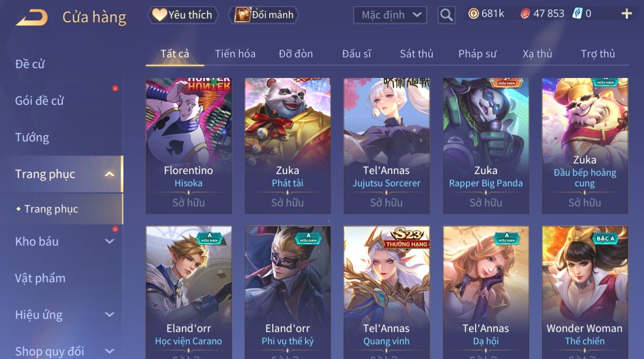Switch to the Sát thủ tab
Viewport: 644px width, 359px height.
pos(416,54)
